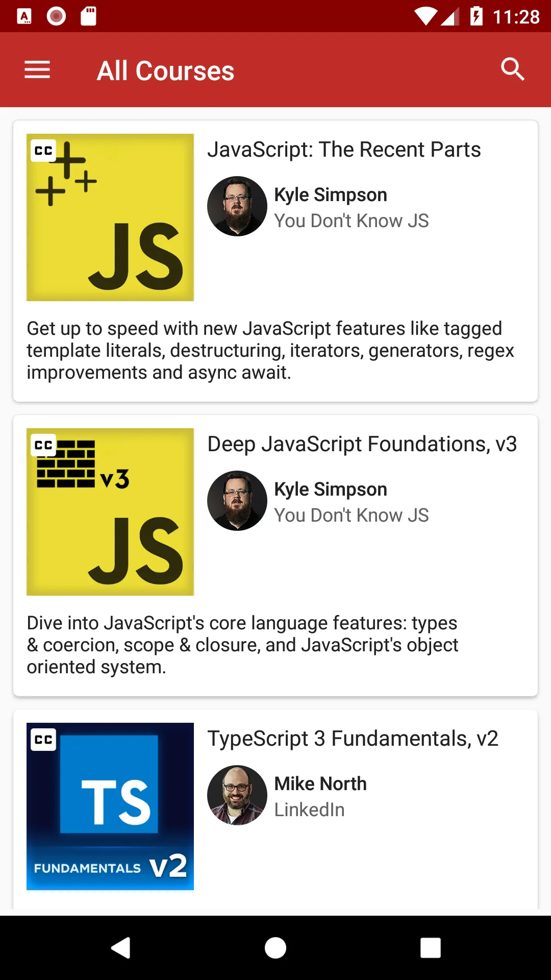Tap the circular recording notification icon
The width and height of the screenshot is (551, 980).
56,16
